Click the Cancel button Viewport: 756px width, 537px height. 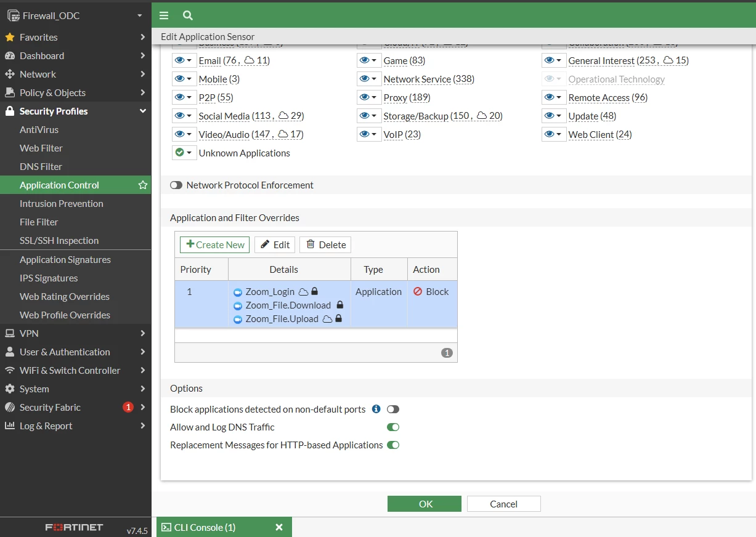[504, 504]
